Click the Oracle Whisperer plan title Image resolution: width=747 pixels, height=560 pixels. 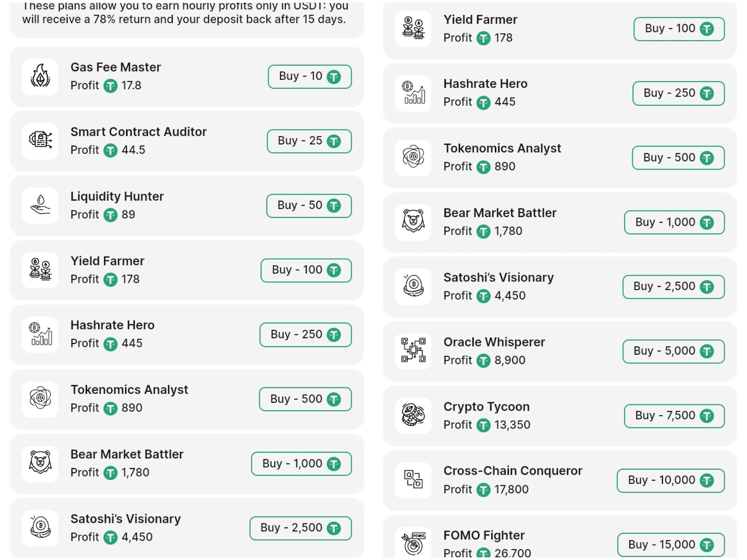[x=494, y=342]
